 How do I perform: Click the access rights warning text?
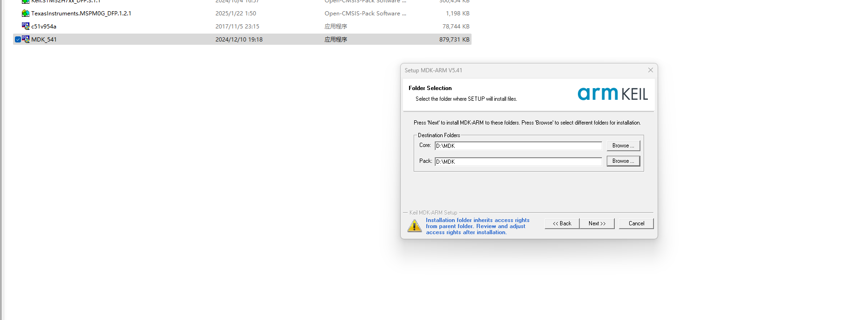(478, 226)
